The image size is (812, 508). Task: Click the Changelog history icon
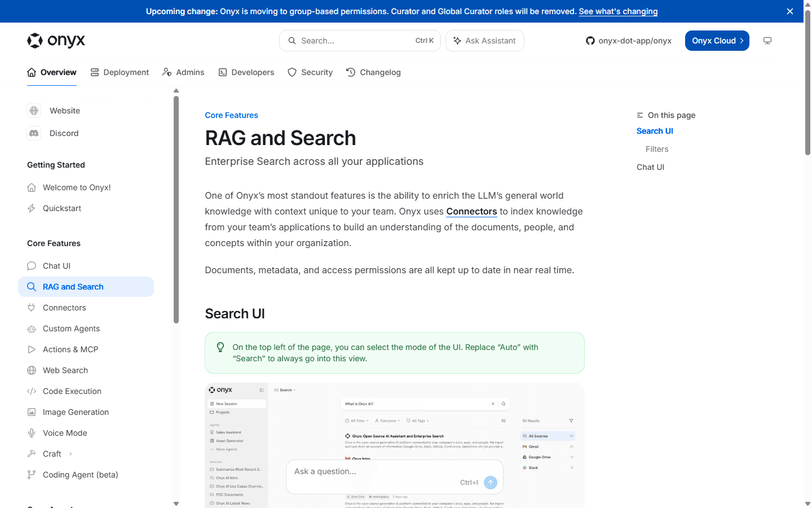tap(351, 72)
